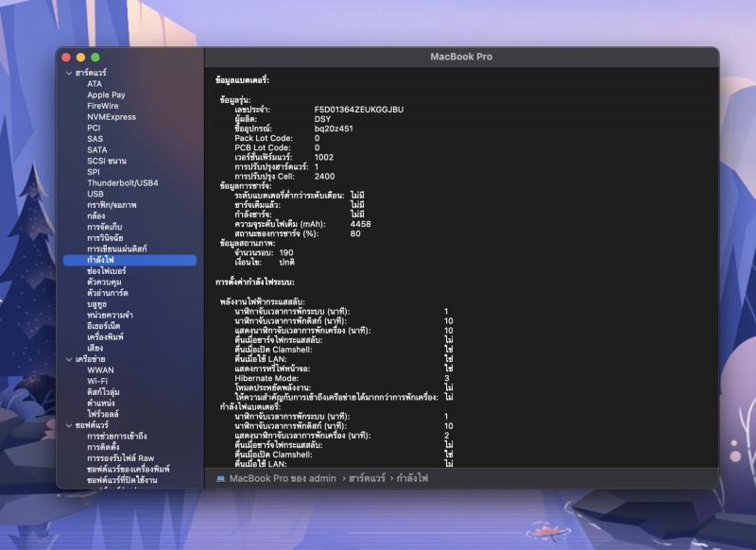Collapse the ซอฟต์แวร์ section chevron
The image size is (756, 550).
pyautogui.click(x=69, y=425)
